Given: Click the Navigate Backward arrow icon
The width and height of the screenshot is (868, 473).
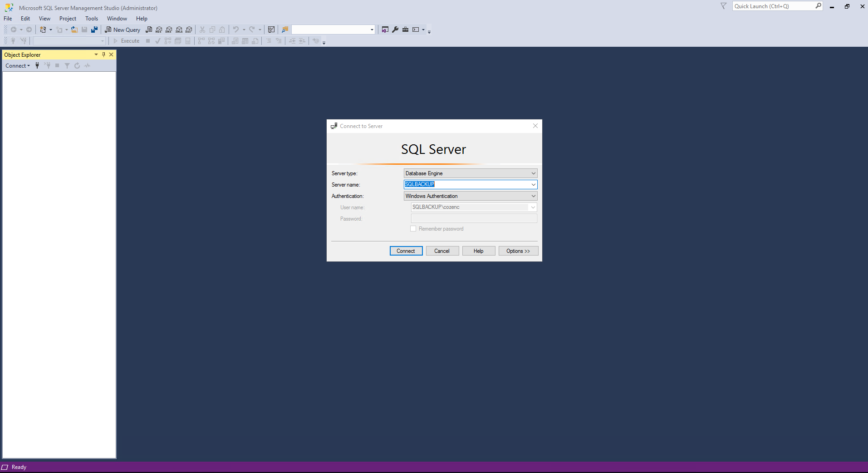Looking at the screenshot, I should pyautogui.click(x=14, y=30).
